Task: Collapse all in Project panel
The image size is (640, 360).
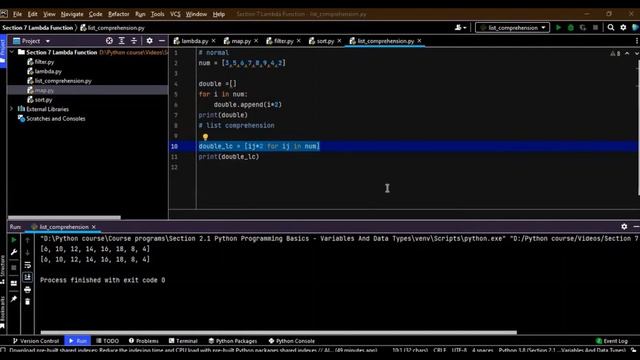Action: point(134,41)
